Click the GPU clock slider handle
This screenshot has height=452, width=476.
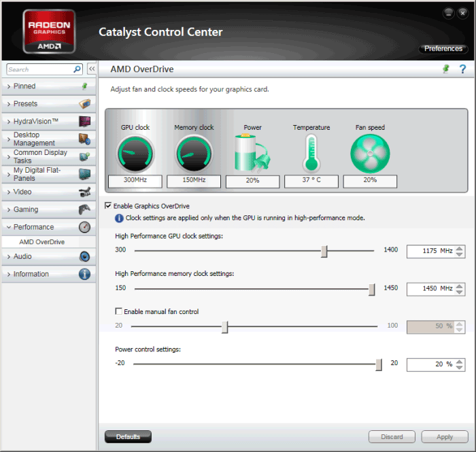click(x=324, y=251)
